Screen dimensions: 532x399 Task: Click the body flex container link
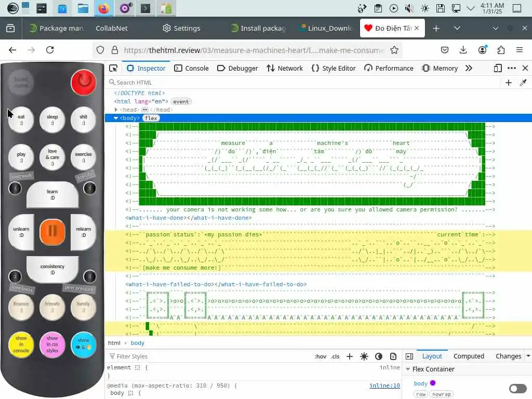[420, 383]
